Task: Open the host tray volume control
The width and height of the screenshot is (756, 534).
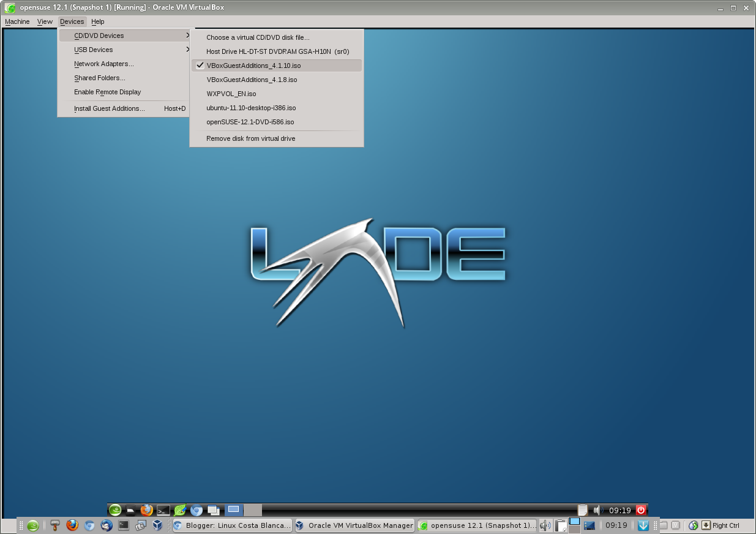Action: point(545,525)
